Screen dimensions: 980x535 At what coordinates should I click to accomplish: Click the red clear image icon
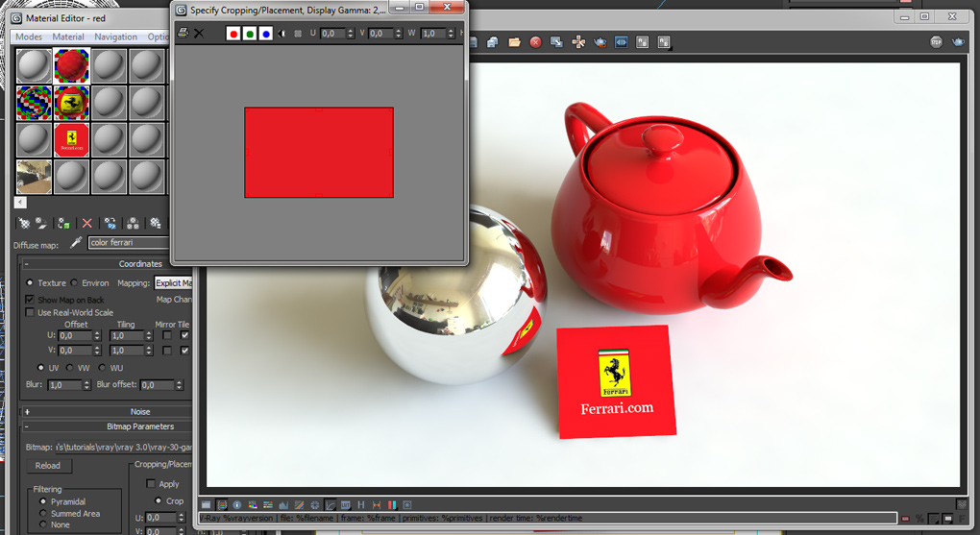pyautogui.click(x=535, y=42)
